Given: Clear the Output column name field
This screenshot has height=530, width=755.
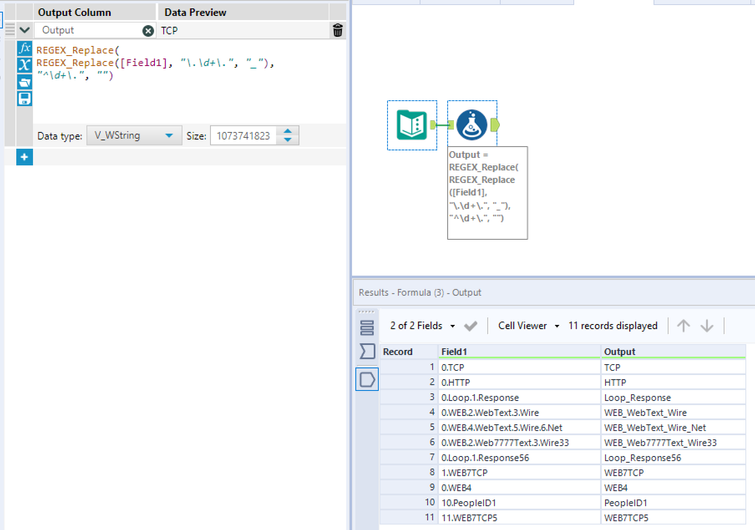Looking at the screenshot, I should point(148,31).
